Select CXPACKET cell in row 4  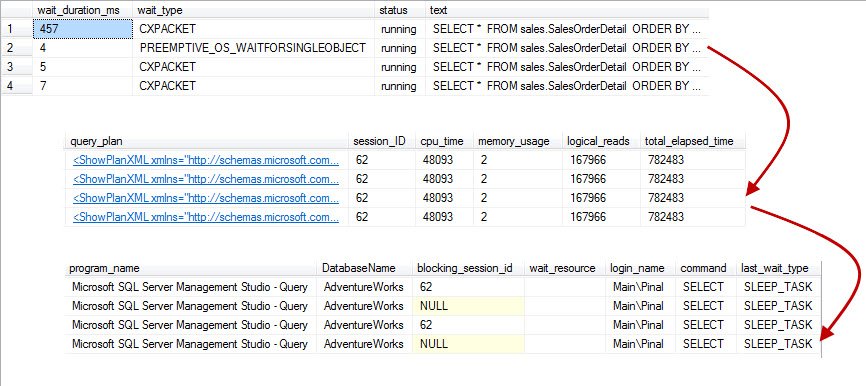[254, 86]
